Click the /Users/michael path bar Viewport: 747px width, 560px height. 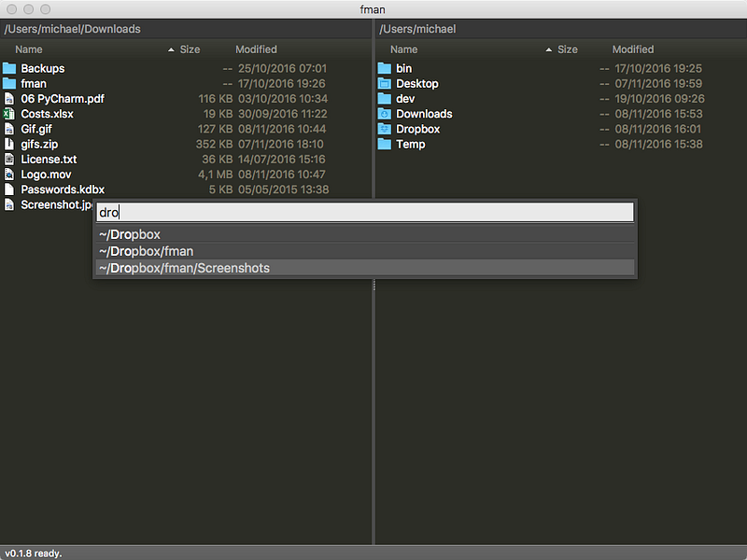(561, 29)
